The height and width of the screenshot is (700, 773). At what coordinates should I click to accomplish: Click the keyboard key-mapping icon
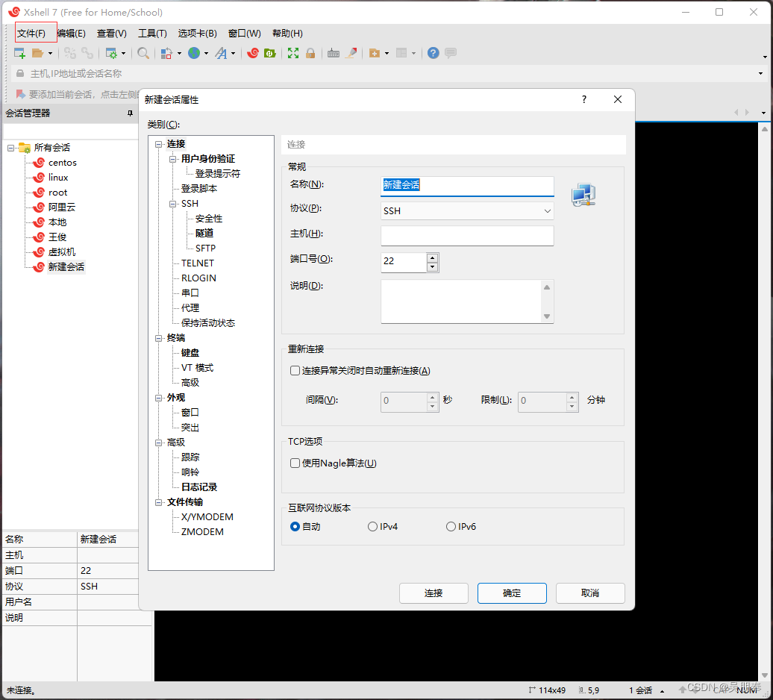[334, 53]
